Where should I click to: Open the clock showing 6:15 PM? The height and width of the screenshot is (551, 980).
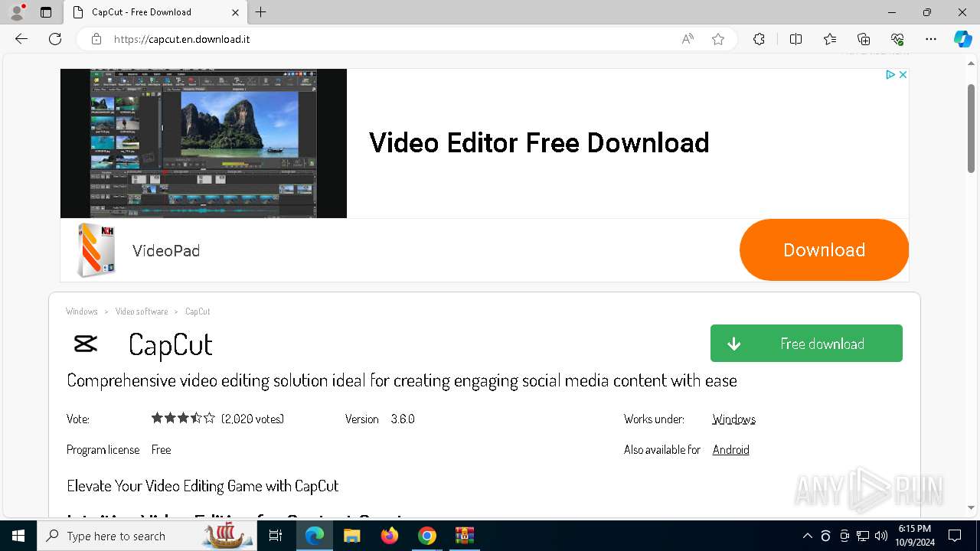pyautogui.click(x=915, y=536)
